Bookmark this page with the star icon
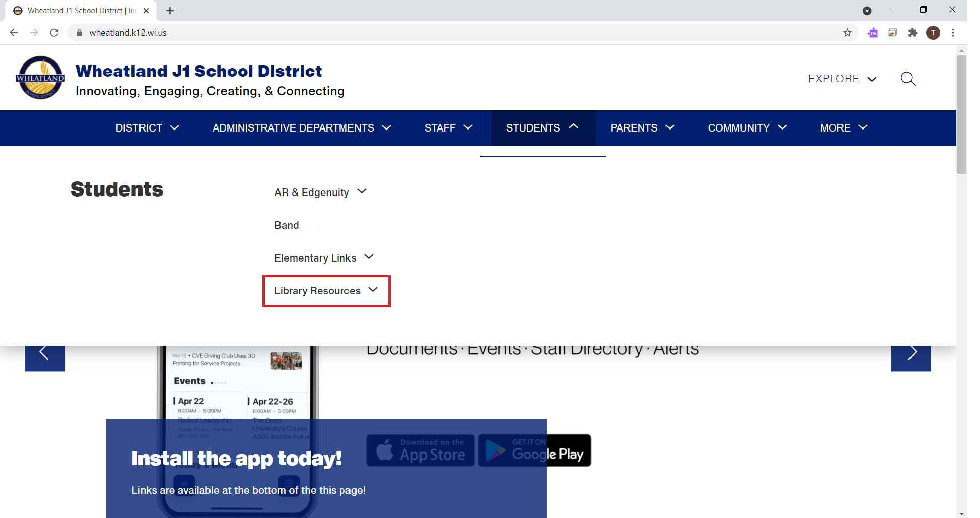This screenshot has height=518, width=980. click(x=847, y=33)
